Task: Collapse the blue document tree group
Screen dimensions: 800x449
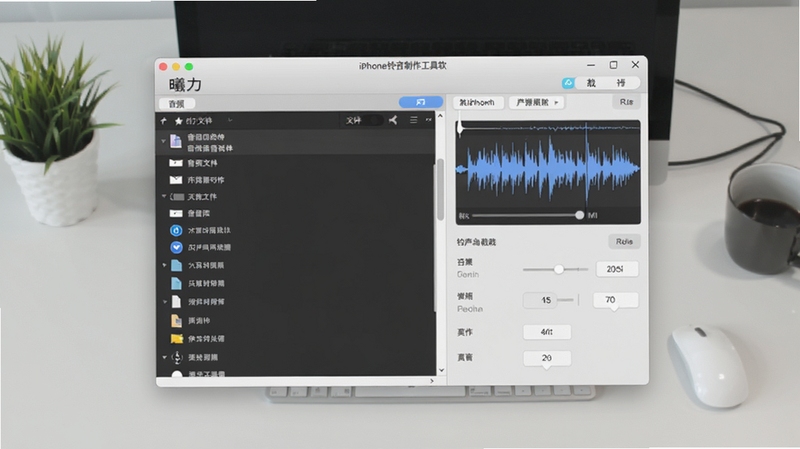Action: [164, 265]
